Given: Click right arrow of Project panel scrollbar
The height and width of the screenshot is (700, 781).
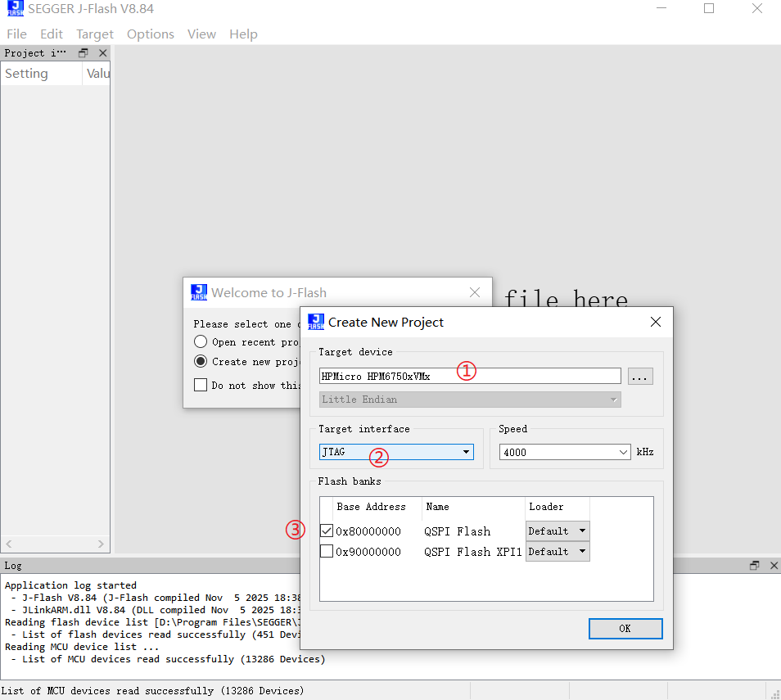Looking at the screenshot, I should (102, 544).
